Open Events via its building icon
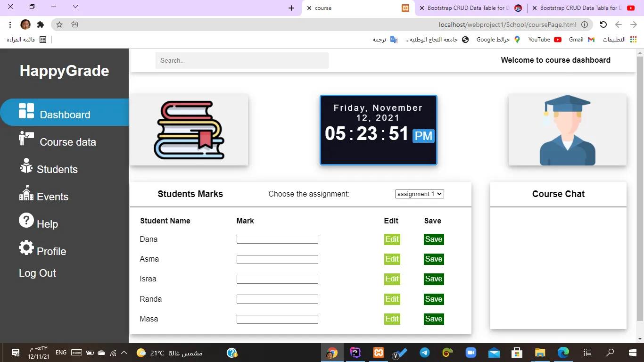 [x=26, y=194]
